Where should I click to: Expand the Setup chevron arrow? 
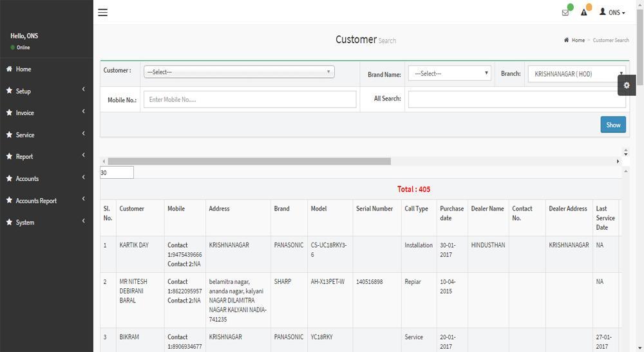pyautogui.click(x=83, y=89)
